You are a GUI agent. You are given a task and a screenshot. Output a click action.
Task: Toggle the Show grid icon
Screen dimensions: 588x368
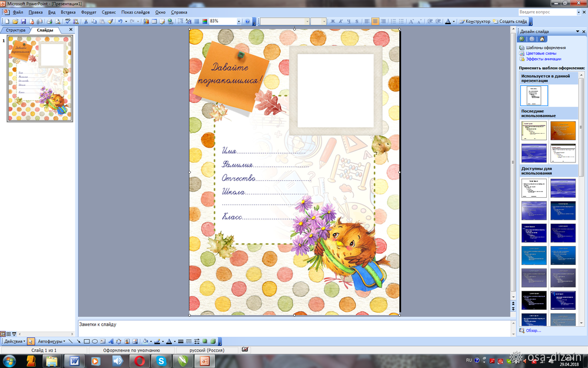(x=197, y=21)
